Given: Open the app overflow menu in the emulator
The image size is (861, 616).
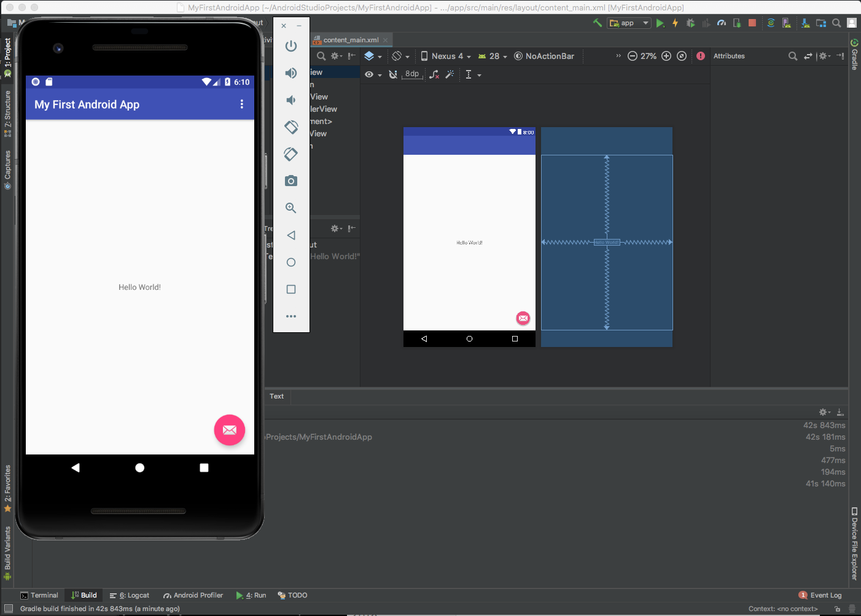Looking at the screenshot, I should coord(242,104).
